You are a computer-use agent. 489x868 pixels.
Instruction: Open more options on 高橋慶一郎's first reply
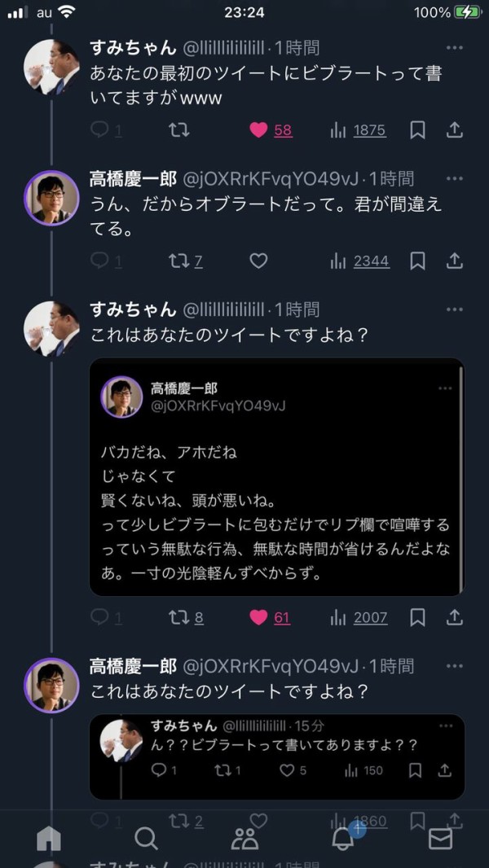click(455, 178)
